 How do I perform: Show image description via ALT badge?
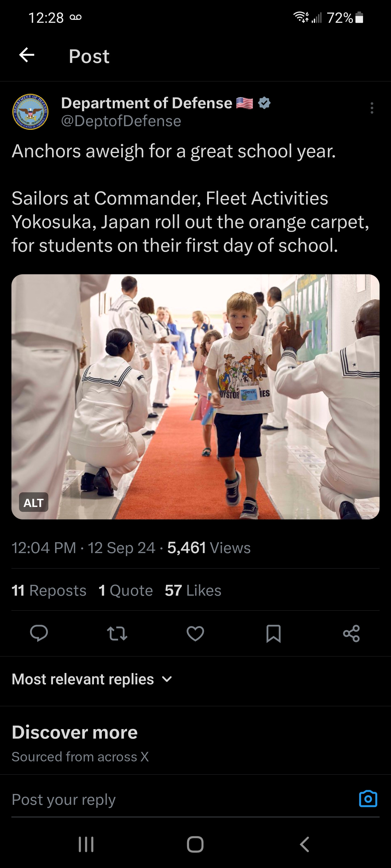click(x=33, y=502)
